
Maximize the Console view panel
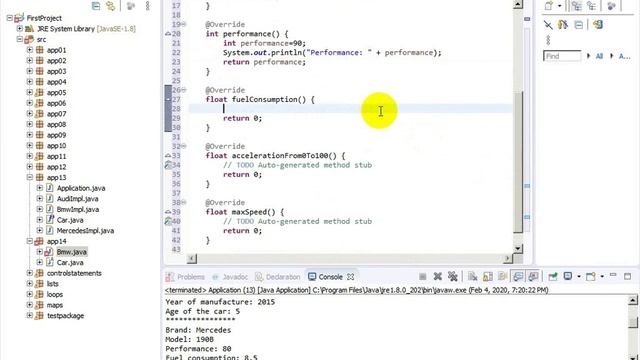(x=627, y=277)
